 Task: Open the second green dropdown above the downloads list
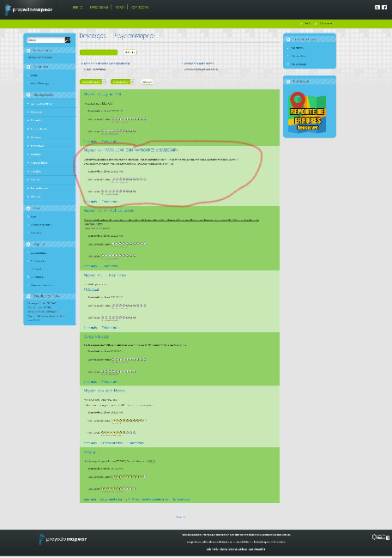(123, 82)
